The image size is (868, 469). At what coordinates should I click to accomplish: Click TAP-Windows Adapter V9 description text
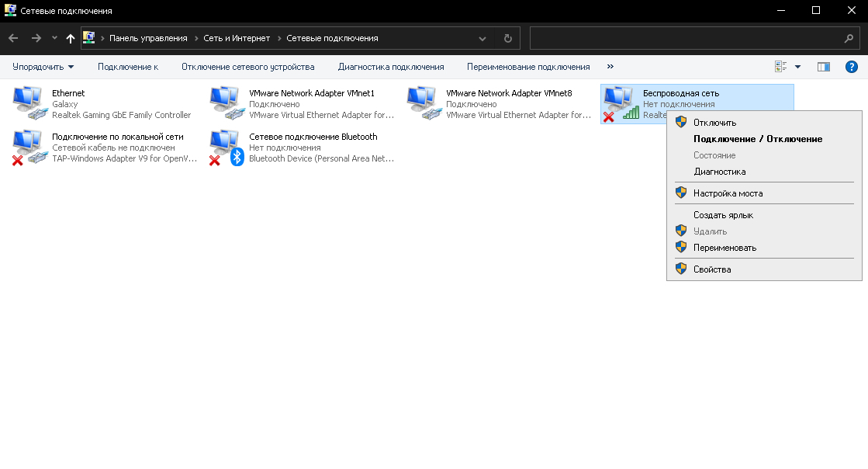pyautogui.click(x=125, y=158)
